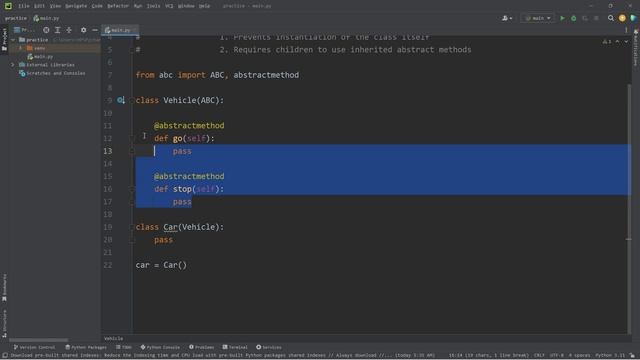Run the main configuration with the green play icon
This screenshot has width=640, height=360.
click(562, 18)
